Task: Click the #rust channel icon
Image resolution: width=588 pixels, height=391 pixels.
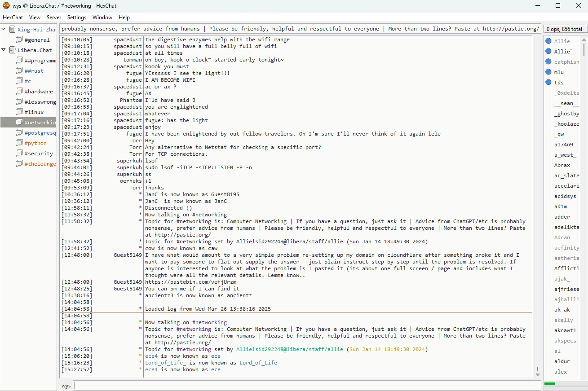Action: pos(19,71)
